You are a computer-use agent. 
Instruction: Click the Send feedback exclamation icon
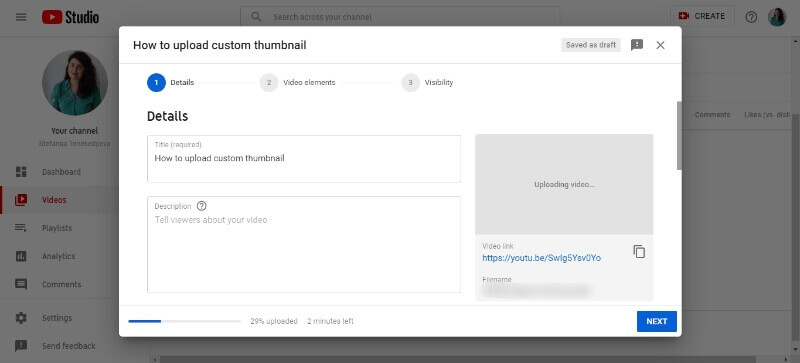[x=21, y=346]
